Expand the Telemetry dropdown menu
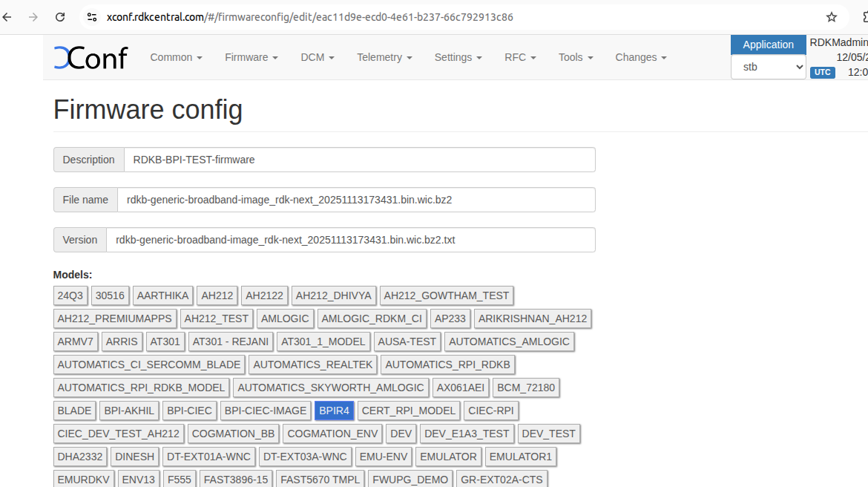 pos(384,57)
